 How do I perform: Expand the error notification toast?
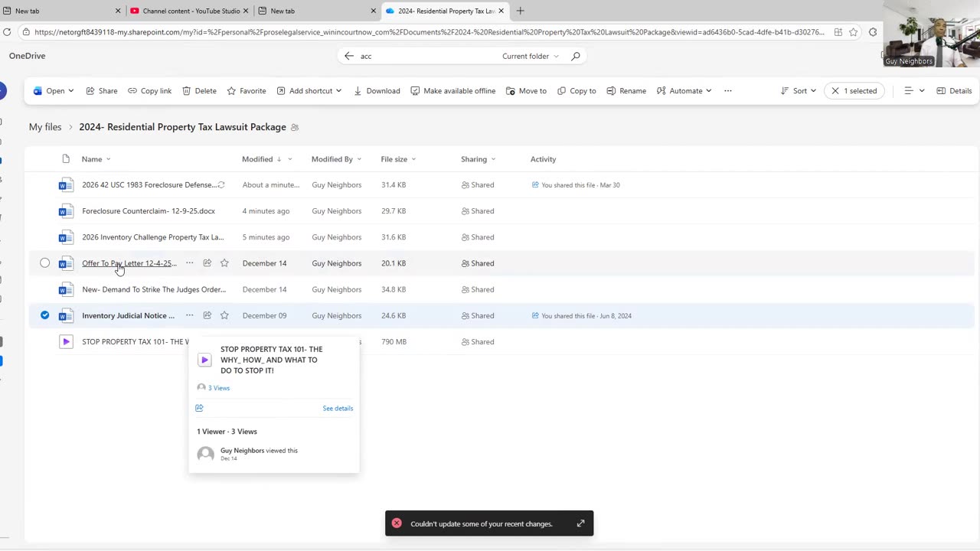(580, 523)
